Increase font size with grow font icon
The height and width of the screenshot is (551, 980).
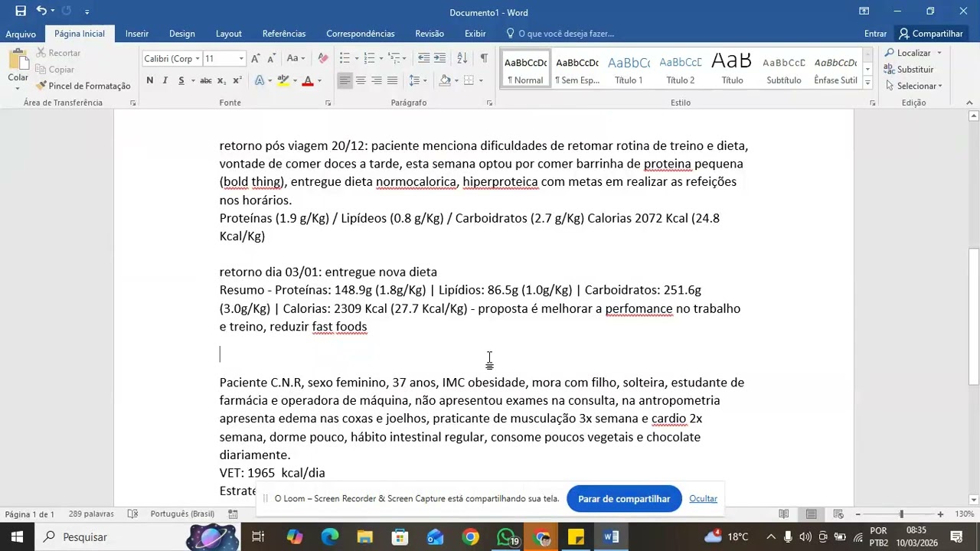tap(256, 58)
